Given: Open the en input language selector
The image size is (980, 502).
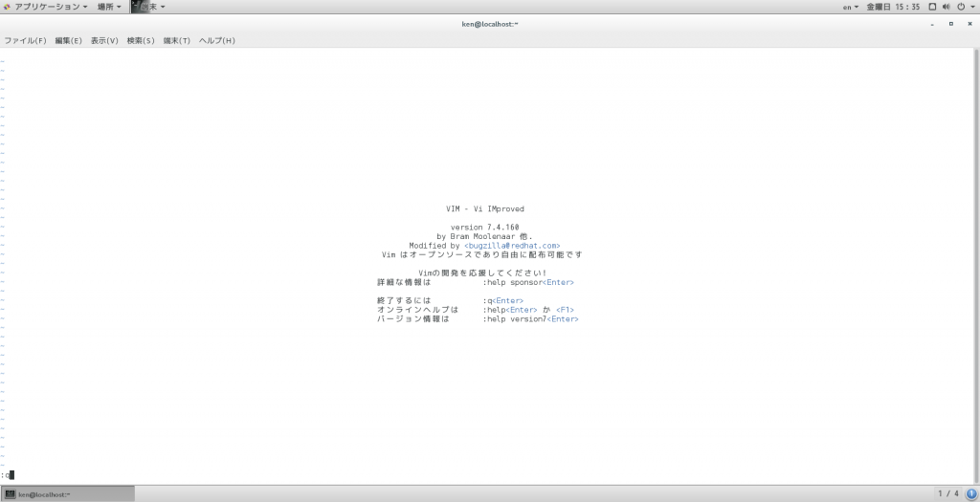Looking at the screenshot, I should [x=851, y=7].
